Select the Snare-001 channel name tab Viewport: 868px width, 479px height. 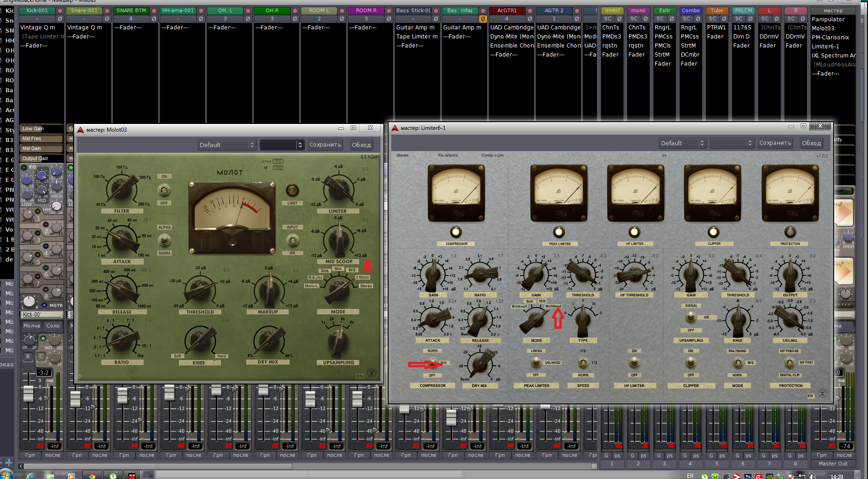click(84, 10)
